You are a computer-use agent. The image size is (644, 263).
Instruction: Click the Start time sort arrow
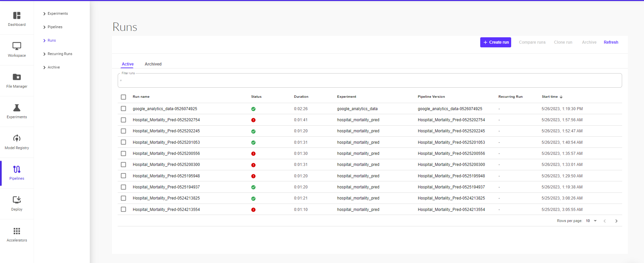point(561,97)
